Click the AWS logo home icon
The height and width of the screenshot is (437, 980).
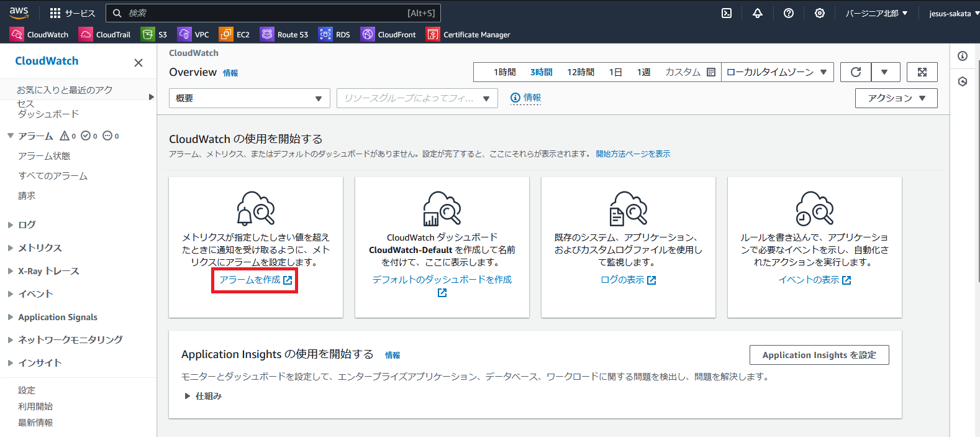pos(19,12)
